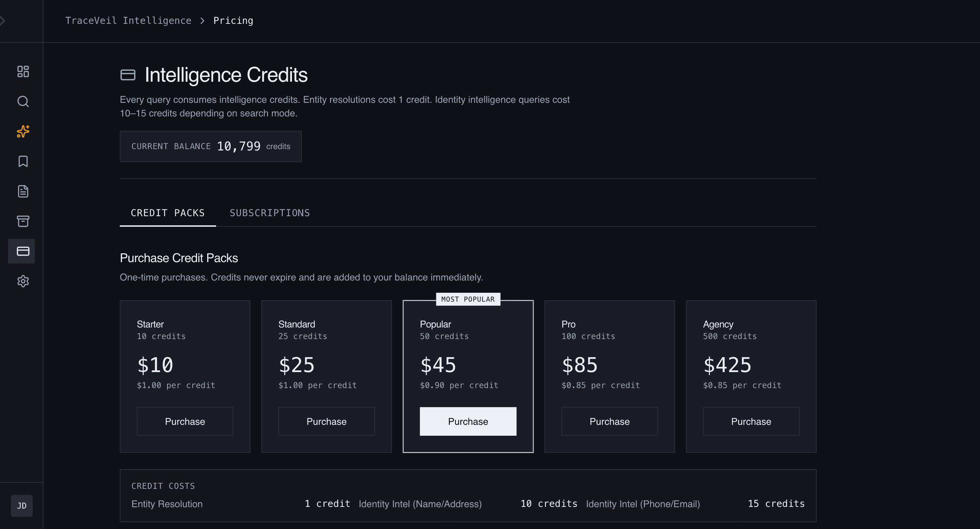Open the AI sparkle queries tool

(22, 132)
